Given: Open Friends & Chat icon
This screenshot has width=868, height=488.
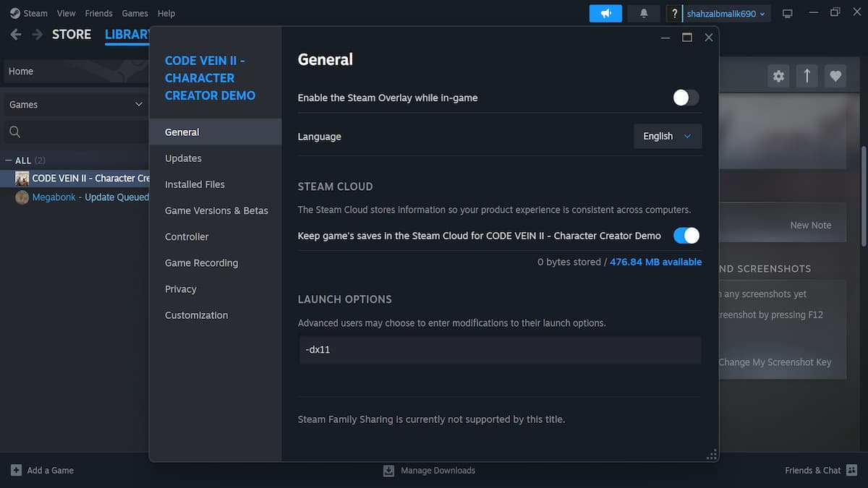Looking at the screenshot, I should click(851, 471).
